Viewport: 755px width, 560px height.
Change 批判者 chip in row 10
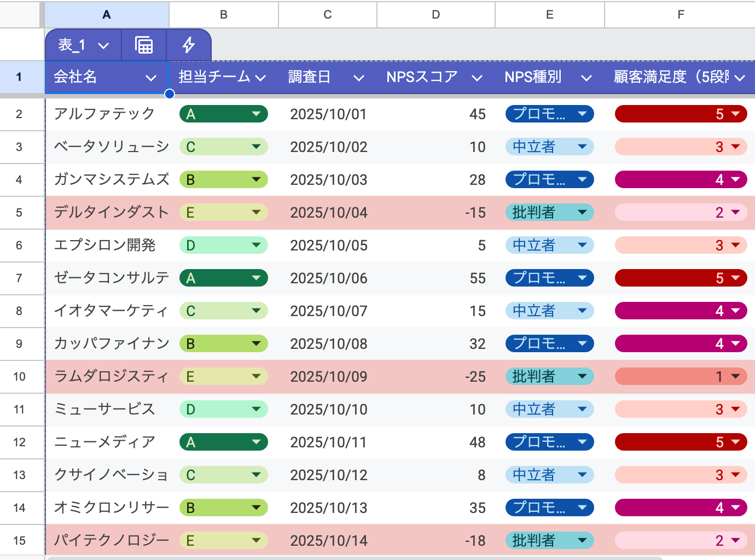click(549, 377)
